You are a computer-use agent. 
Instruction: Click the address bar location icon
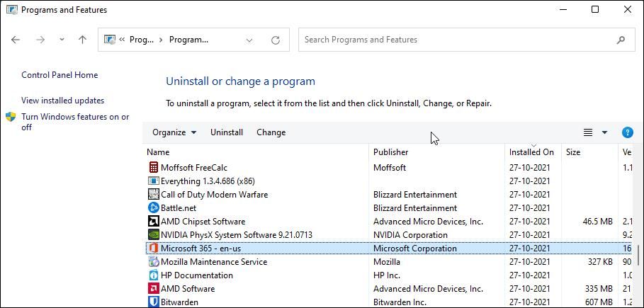[110, 40]
